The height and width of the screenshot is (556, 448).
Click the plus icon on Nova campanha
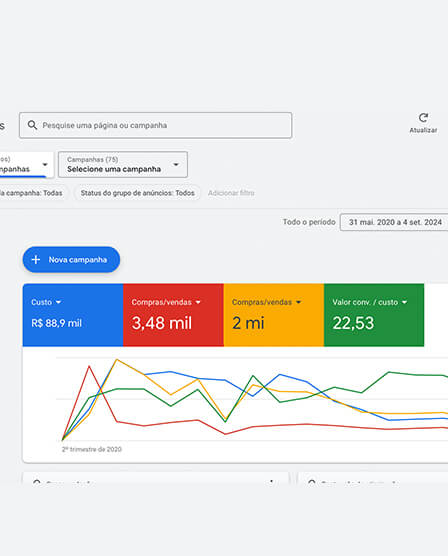click(x=35, y=260)
